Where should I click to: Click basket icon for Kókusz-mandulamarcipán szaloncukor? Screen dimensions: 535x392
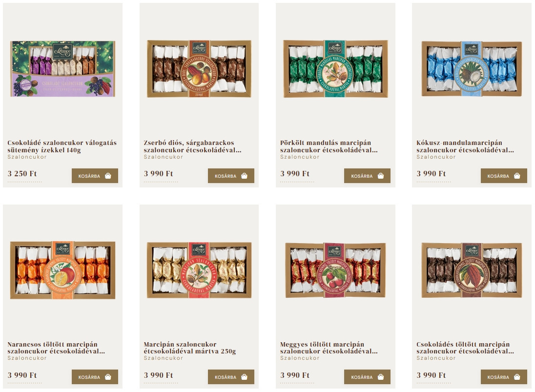[x=517, y=176]
